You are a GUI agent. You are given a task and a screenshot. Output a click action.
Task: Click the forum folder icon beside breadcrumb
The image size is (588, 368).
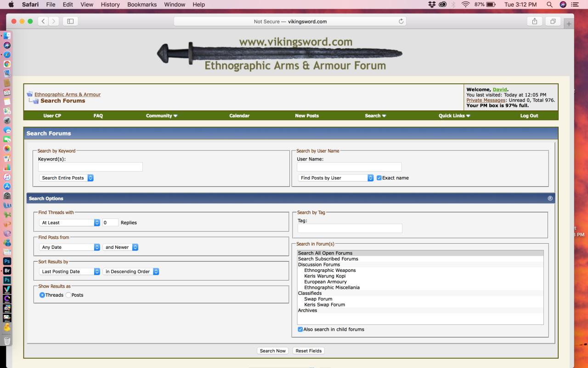click(x=30, y=94)
